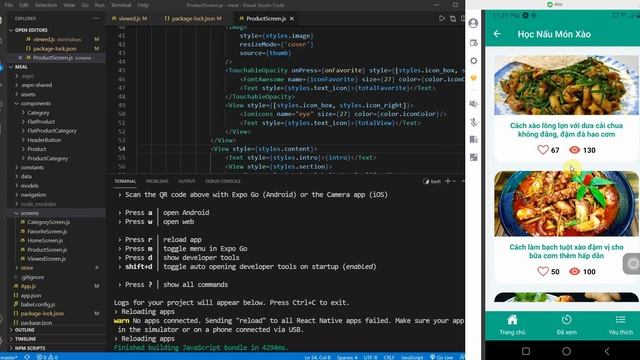The width and height of the screenshot is (640, 360).
Task: Open CategoryScreen.js in explorer
Action: pyautogui.click(x=48, y=222)
